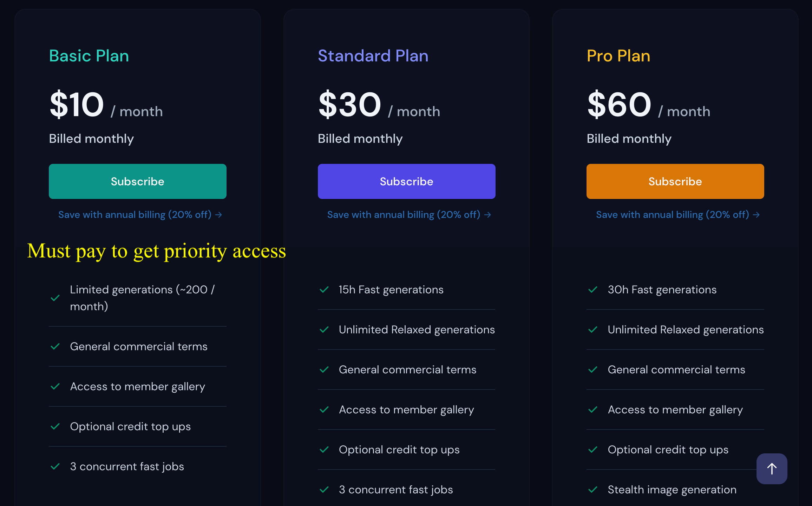
Task: Click the yellow priority access annotation text
Action: coord(157,251)
